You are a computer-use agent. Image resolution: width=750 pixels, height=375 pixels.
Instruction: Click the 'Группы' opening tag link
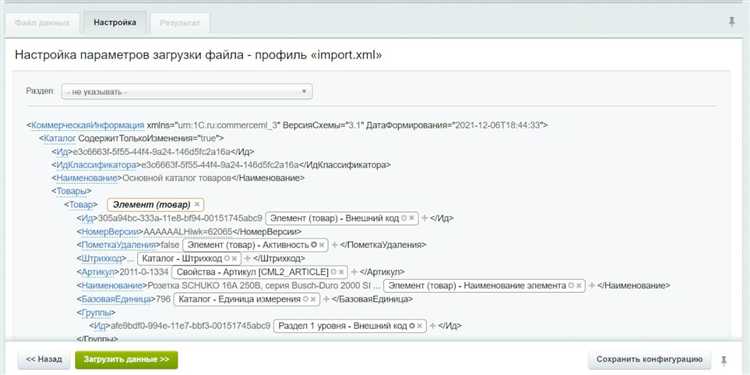click(96, 313)
